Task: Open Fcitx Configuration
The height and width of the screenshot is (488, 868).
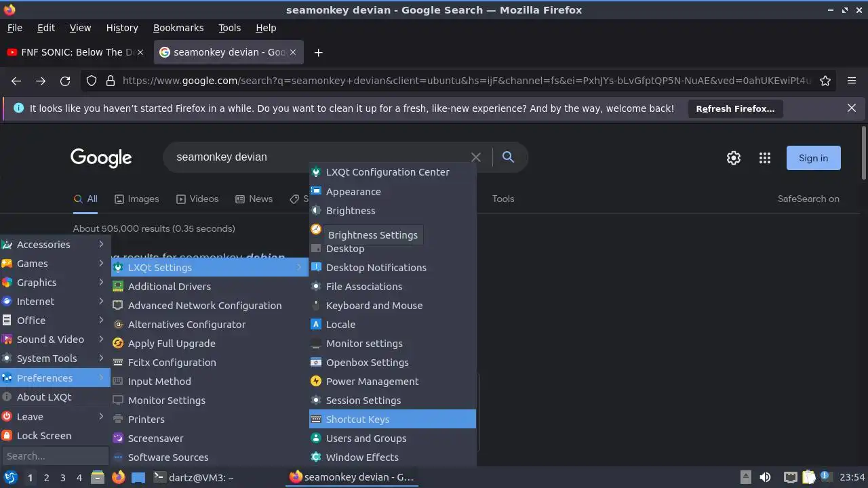Action: [x=210, y=362]
